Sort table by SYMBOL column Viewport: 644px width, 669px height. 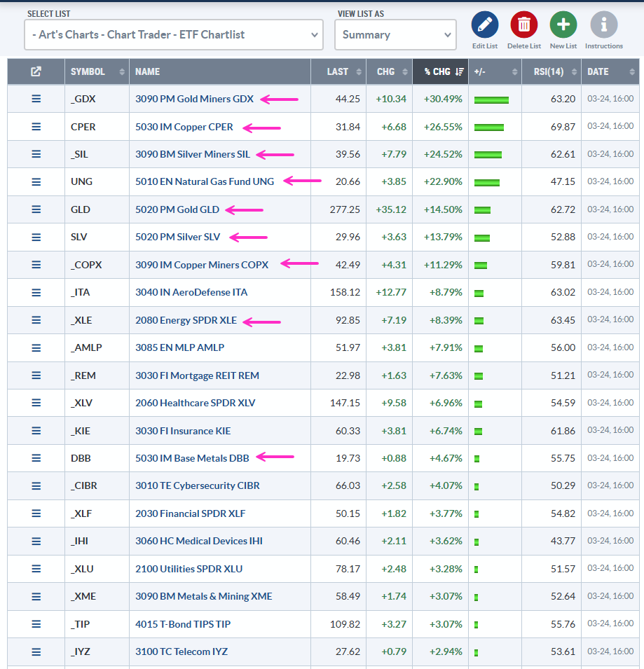pyautogui.click(x=97, y=71)
